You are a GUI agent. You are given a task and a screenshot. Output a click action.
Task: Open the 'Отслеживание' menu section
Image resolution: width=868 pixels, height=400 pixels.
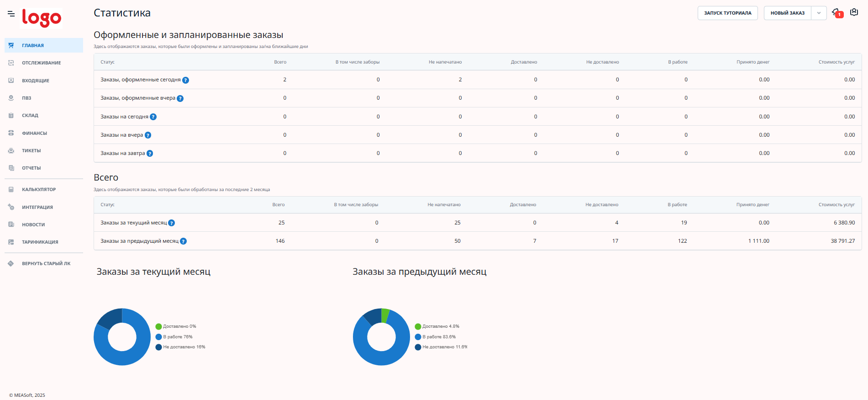point(41,63)
